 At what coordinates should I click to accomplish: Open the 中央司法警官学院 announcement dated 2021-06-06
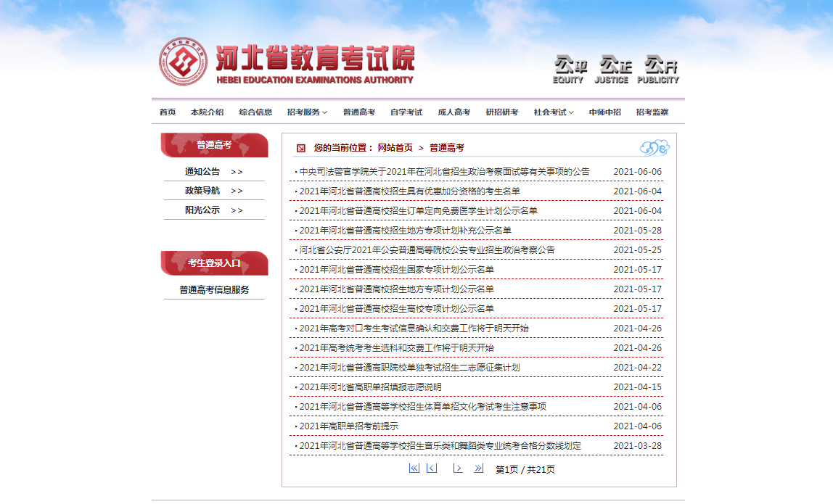444,172
